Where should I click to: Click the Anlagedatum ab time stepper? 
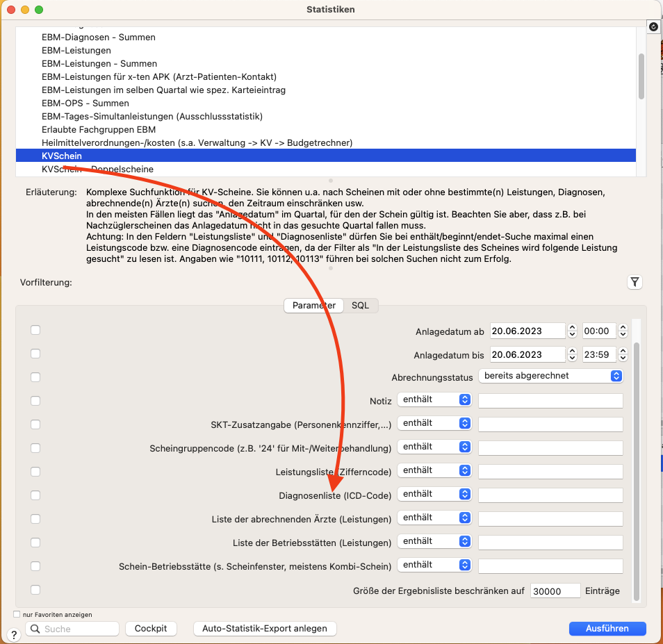(623, 331)
